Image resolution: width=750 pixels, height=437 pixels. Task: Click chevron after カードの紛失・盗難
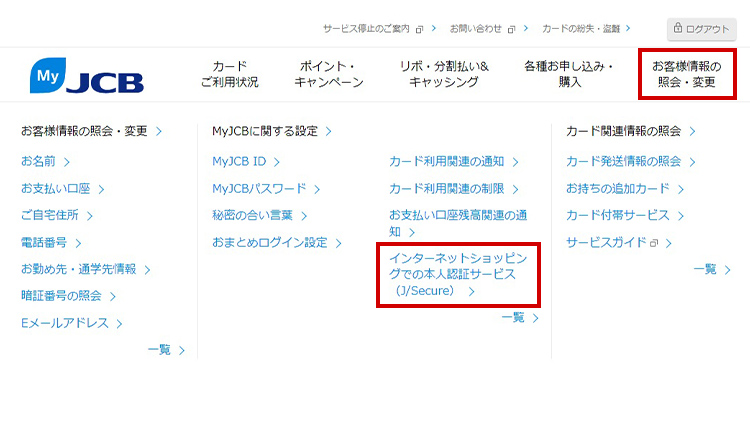pos(628,28)
